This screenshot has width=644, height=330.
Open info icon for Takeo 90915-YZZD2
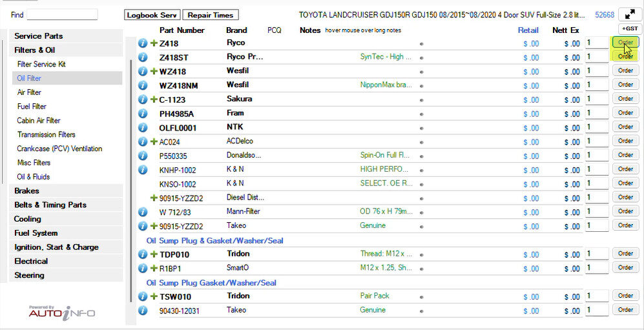[x=143, y=226]
